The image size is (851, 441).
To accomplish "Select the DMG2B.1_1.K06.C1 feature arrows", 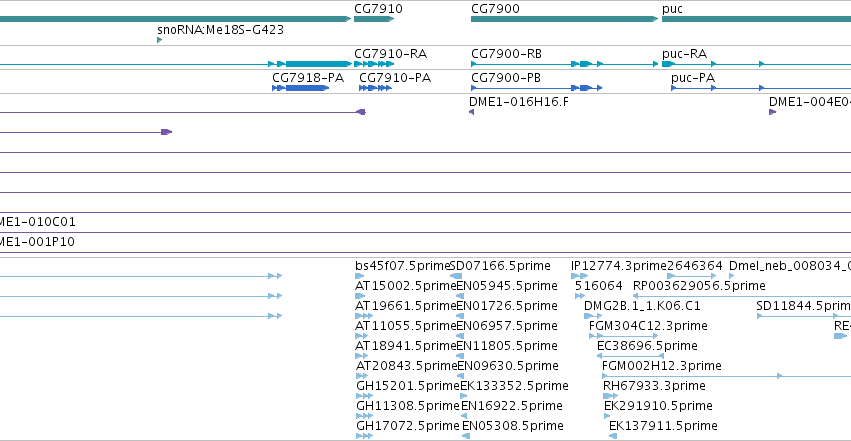I will [x=593, y=316].
